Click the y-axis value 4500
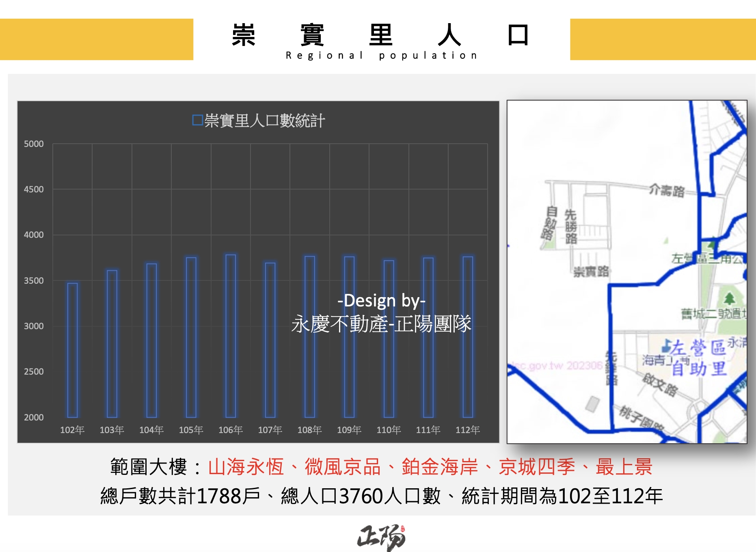756x552 pixels. pos(34,189)
